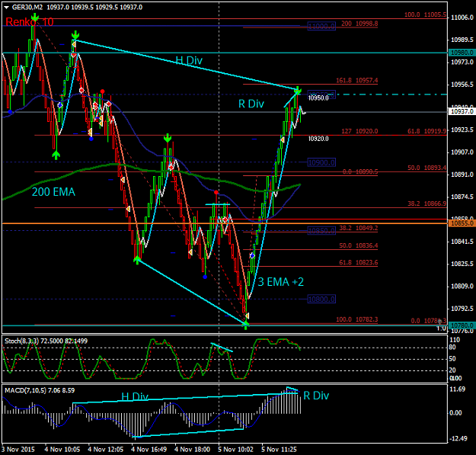Click the blue dot marker beside 3 EMA +2 rally start
This screenshot has height=455, width=476.
252,256
